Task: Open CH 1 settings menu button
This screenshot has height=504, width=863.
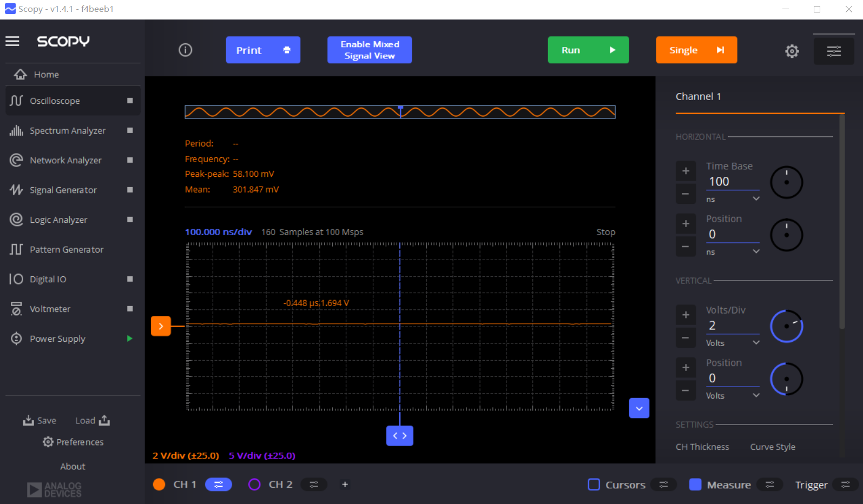Action: tap(219, 485)
